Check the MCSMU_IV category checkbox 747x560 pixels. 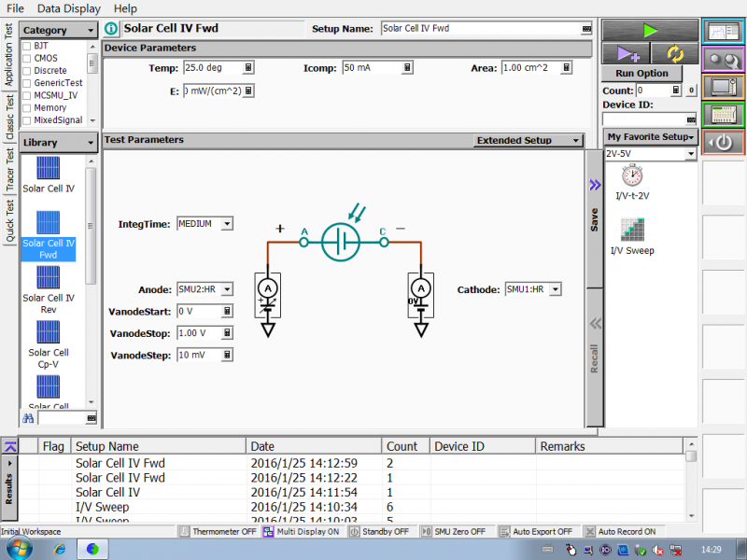coord(27,96)
